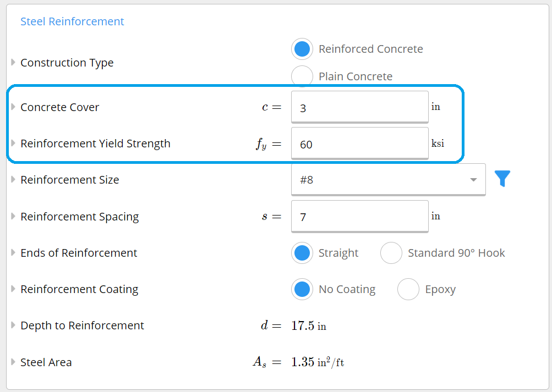Expand the Ends of Reinforcement row
This screenshot has width=552, height=392.
pyautogui.click(x=12, y=253)
